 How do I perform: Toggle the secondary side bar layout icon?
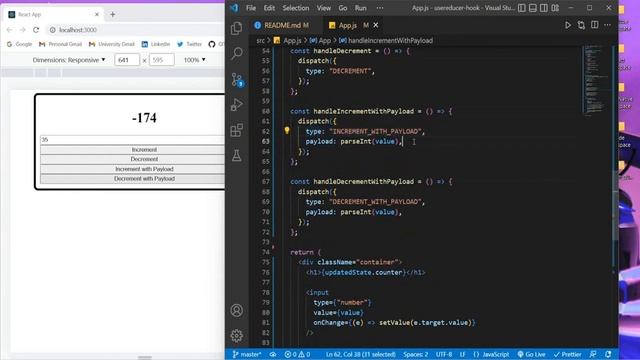click(544, 8)
